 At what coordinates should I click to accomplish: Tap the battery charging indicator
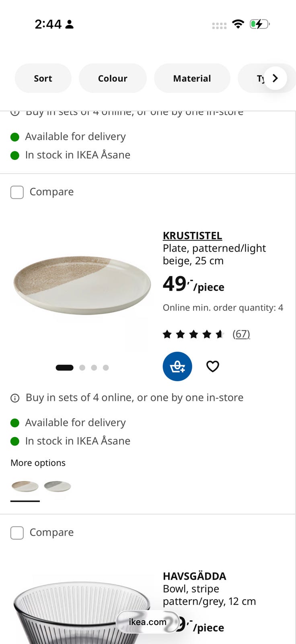(x=259, y=24)
